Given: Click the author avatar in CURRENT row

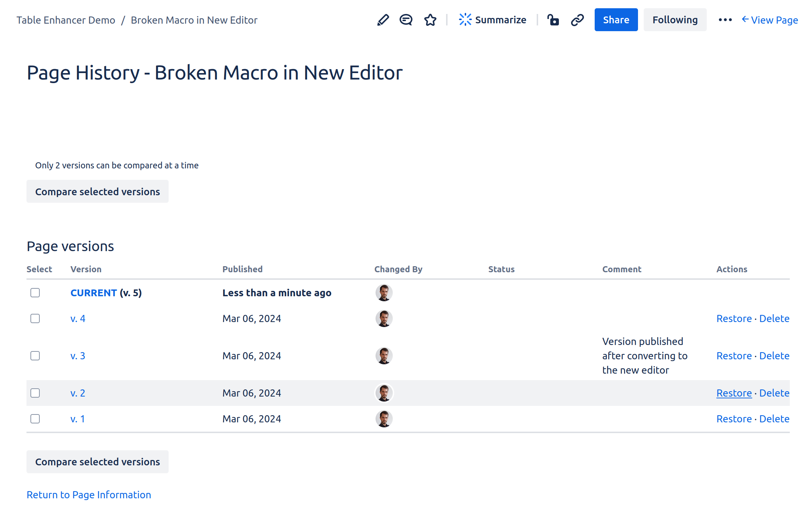Looking at the screenshot, I should click(384, 293).
